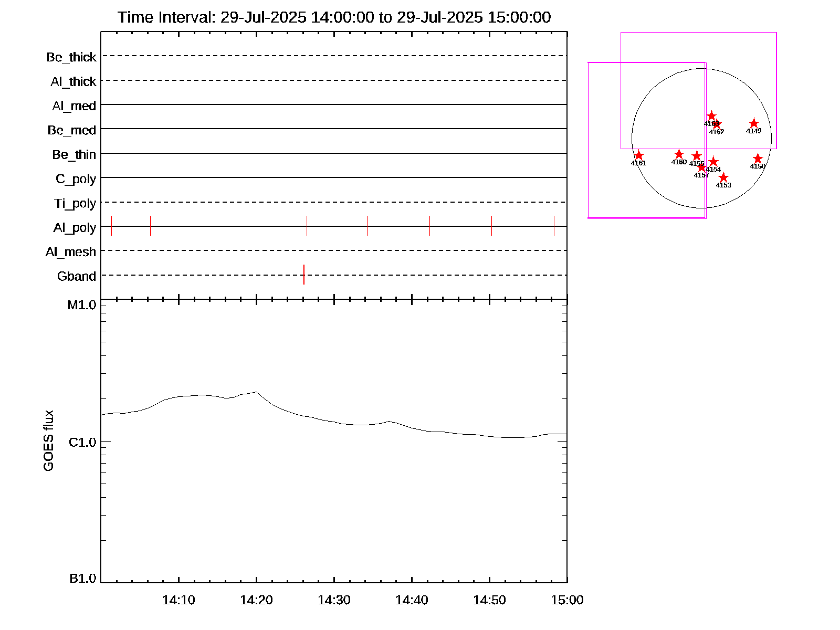This screenshot has height=630, width=840.
Task: Click the 14:20 time axis label
Action: [x=256, y=600]
